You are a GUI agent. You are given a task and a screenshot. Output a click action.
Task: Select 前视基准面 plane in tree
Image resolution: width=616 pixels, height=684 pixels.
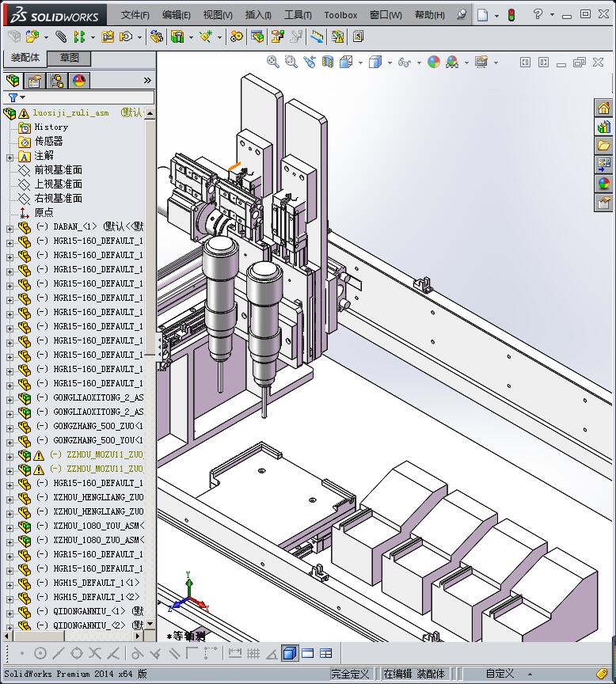58,169
